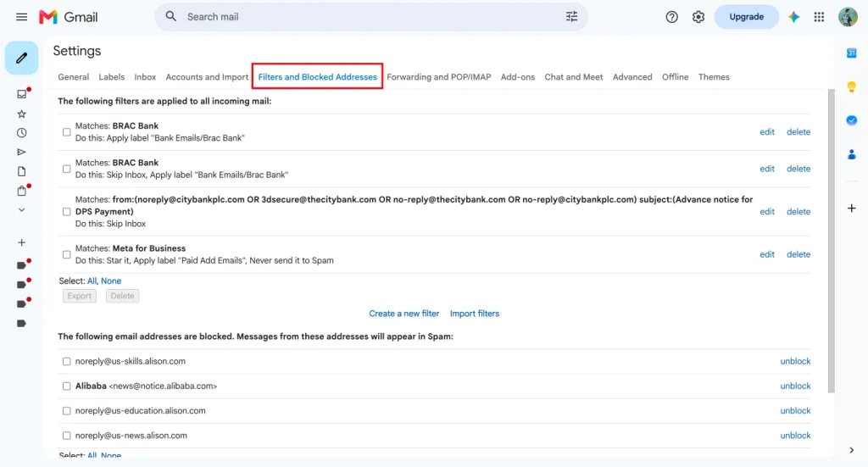Click the Delete filters button

[x=122, y=296]
